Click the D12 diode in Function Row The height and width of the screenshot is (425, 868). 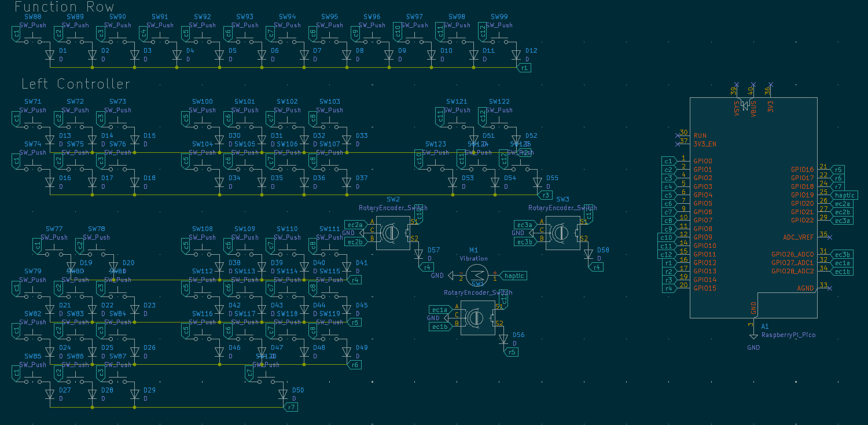pyautogui.click(x=516, y=55)
